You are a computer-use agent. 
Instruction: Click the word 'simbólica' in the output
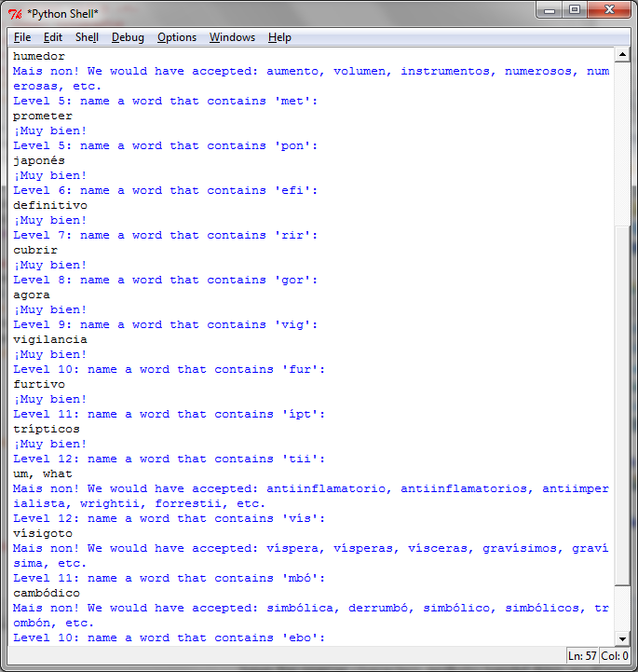(x=300, y=608)
